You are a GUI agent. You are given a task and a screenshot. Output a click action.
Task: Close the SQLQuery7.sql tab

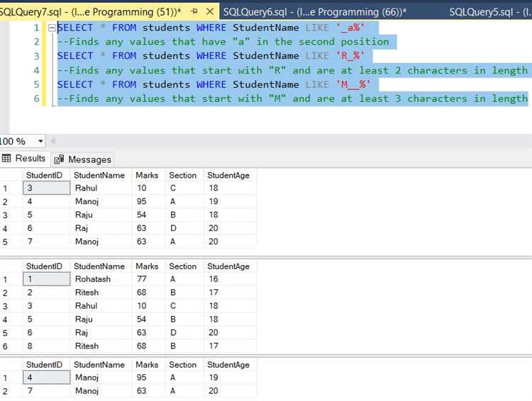point(211,12)
